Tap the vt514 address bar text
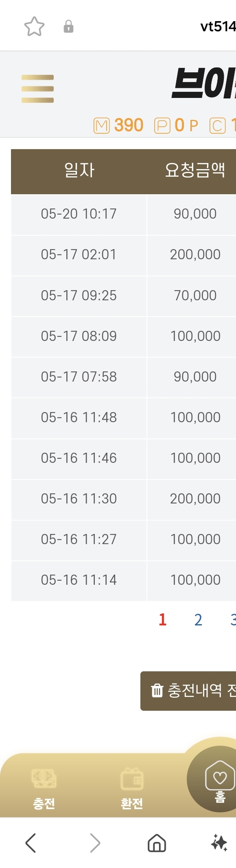 pos(218,27)
